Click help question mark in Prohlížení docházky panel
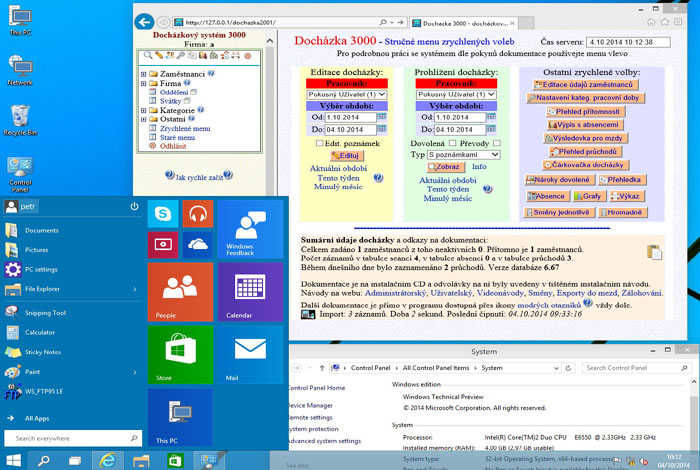This screenshot has height=470, width=700. [x=488, y=189]
